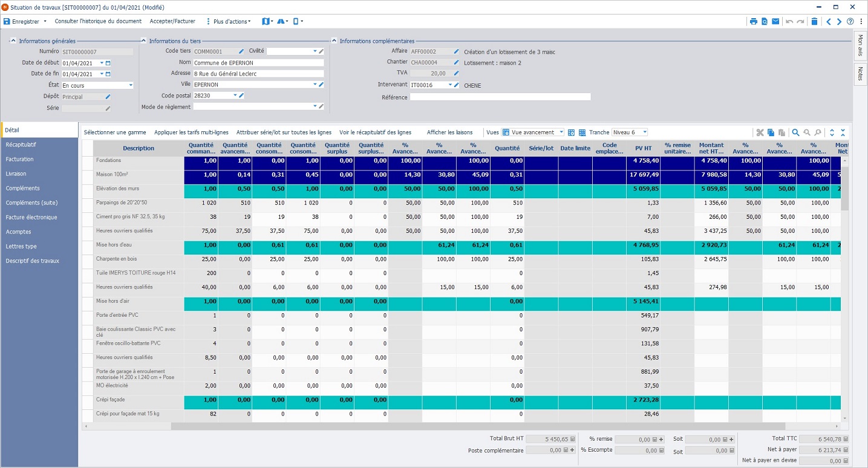Switch to the Livraison tab
The image size is (868, 468).
(x=39, y=174)
